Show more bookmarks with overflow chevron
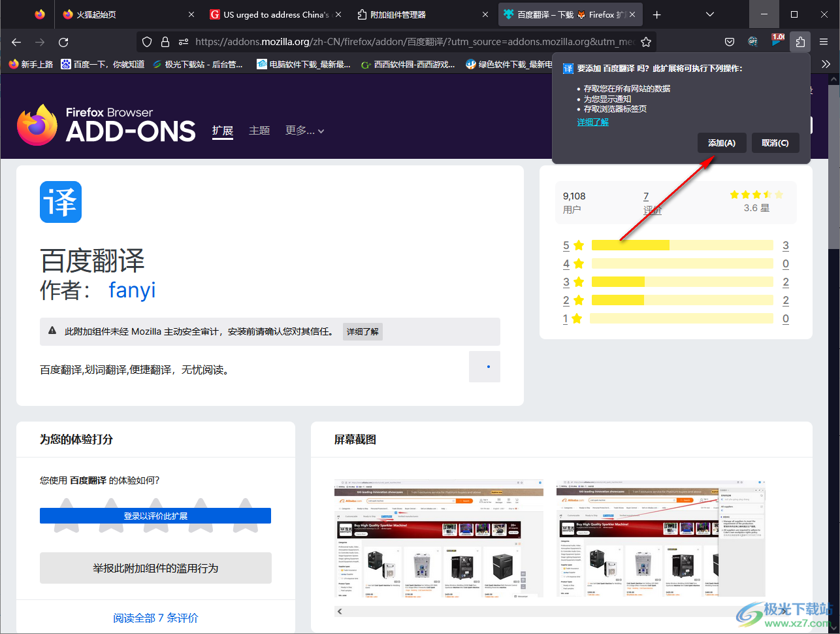This screenshot has width=840, height=634. click(826, 64)
